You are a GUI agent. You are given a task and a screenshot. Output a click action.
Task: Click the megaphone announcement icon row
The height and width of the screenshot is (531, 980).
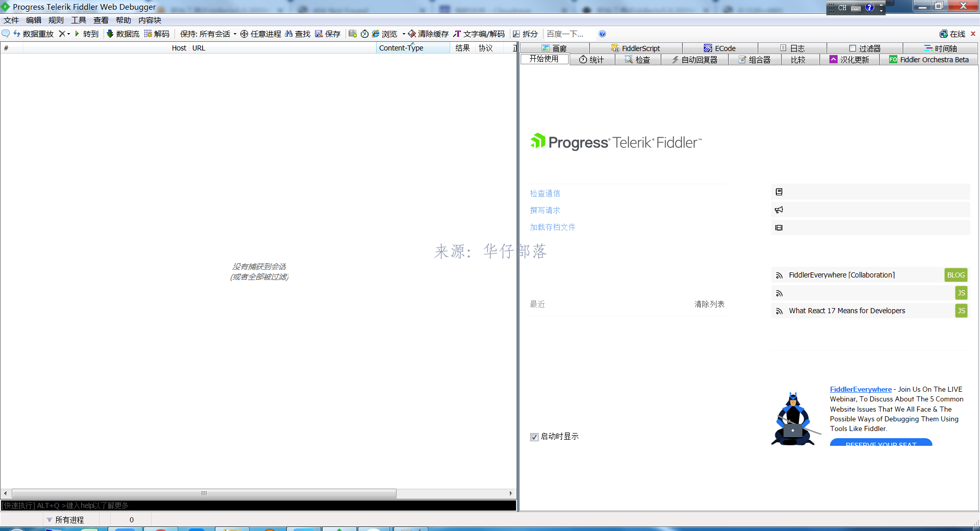pos(870,210)
